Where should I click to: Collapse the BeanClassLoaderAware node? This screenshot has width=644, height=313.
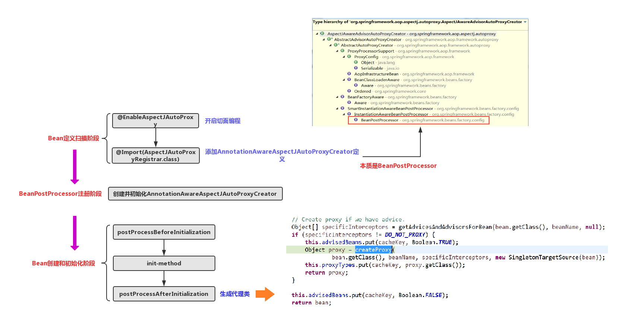click(344, 80)
